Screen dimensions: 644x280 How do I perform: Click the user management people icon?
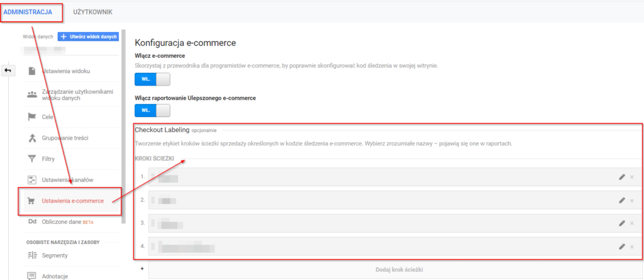(x=31, y=94)
